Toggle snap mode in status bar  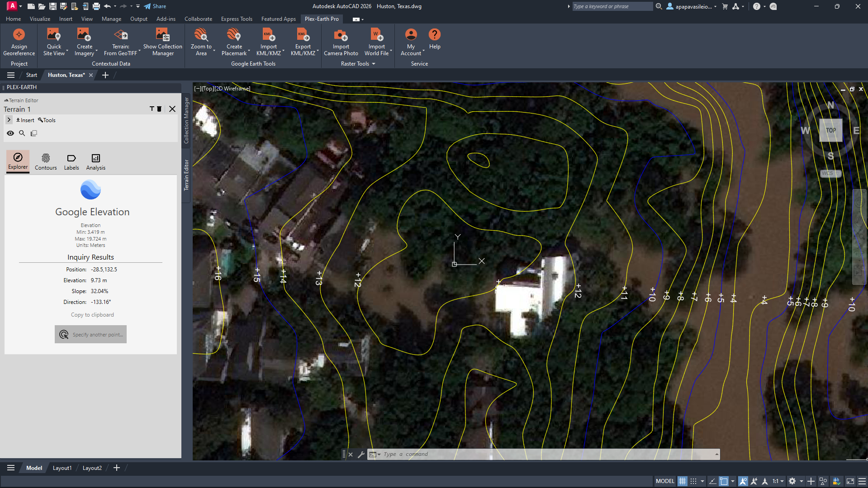(x=693, y=481)
